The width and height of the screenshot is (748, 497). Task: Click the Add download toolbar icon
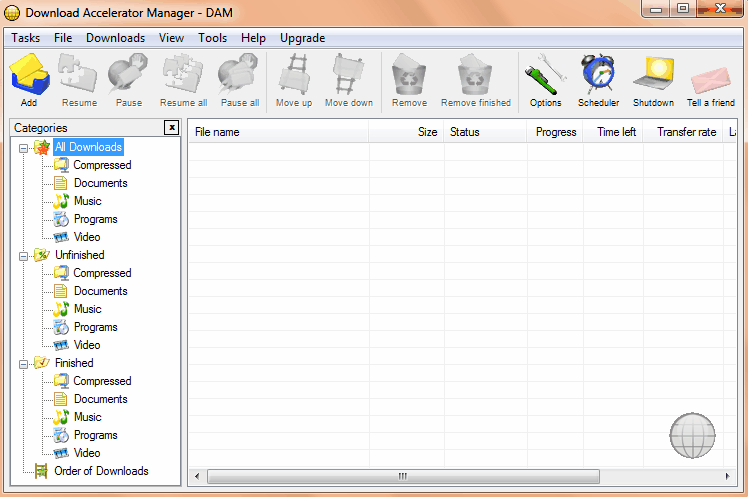pyautogui.click(x=30, y=74)
